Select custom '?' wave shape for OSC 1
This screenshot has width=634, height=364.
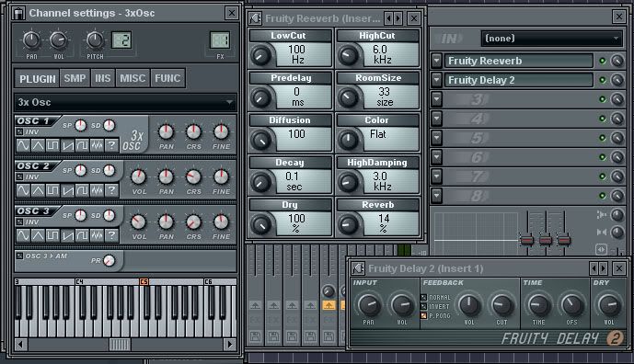coord(111,145)
